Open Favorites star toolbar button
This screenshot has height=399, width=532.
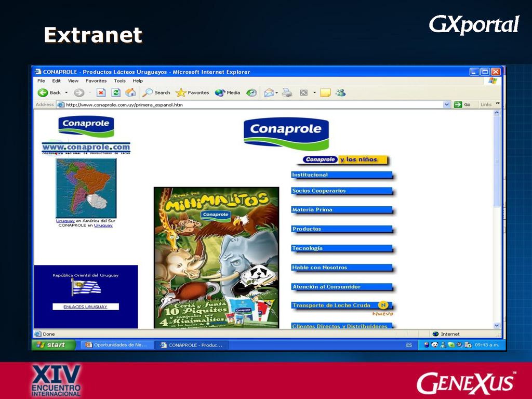coord(192,92)
